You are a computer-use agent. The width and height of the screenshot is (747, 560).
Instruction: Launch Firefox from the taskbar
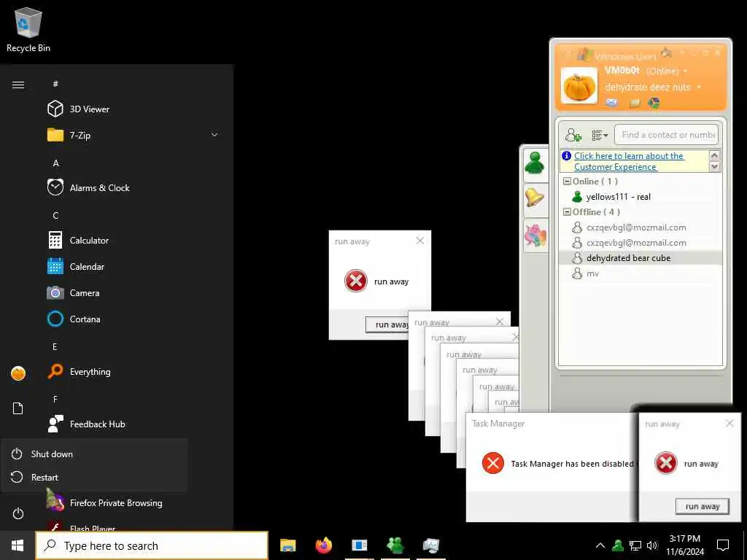324,545
